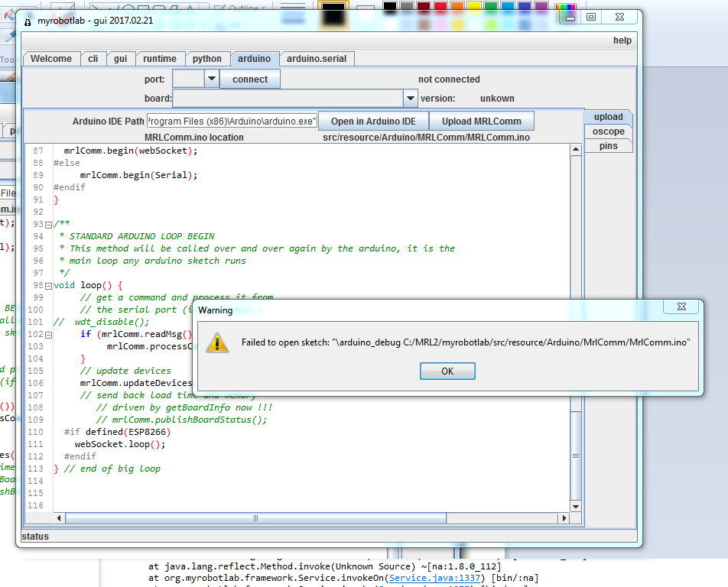Collapse the void loop() block at line 98

click(48, 286)
